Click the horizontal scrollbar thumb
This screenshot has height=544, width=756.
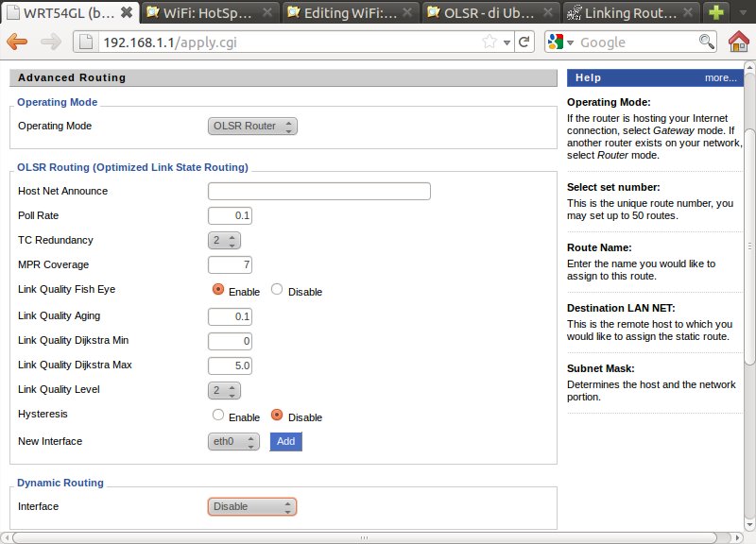click(365, 537)
